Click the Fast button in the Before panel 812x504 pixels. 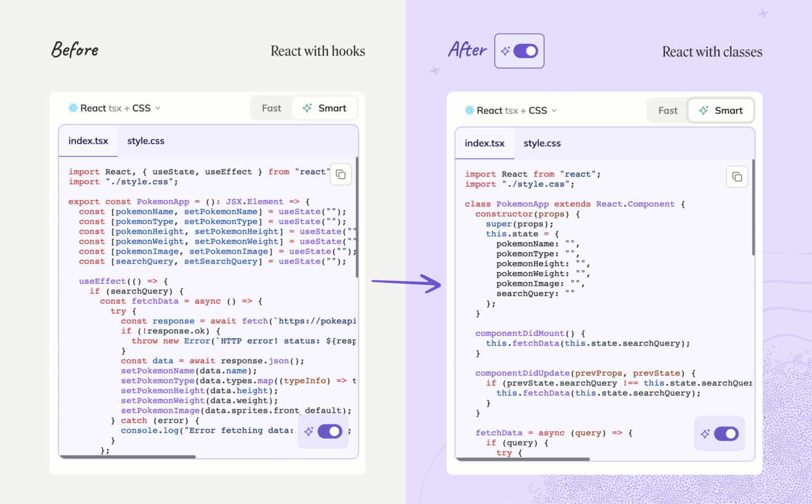pyautogui.click(x=271, y=108)
